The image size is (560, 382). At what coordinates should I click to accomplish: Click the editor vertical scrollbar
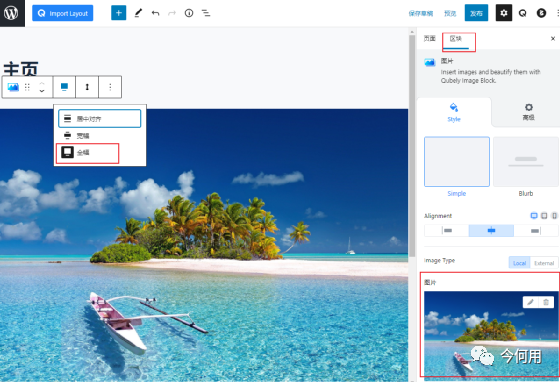coord(412,145)
